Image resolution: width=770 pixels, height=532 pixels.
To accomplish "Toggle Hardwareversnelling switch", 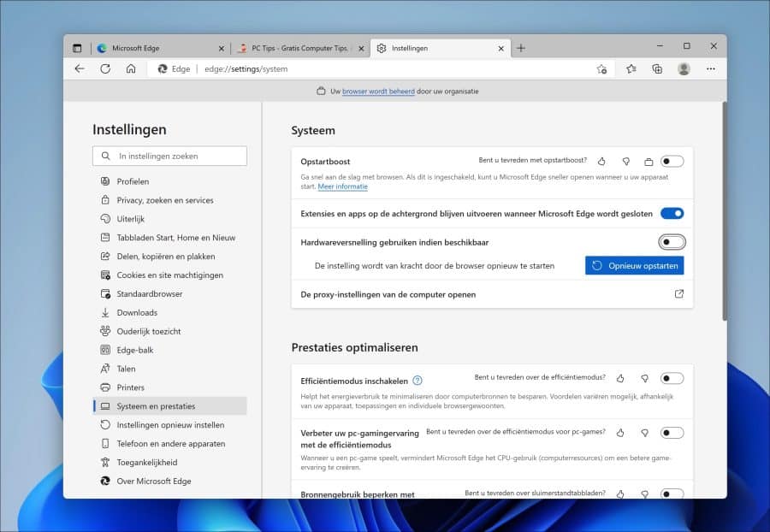I will click(672, 242).
